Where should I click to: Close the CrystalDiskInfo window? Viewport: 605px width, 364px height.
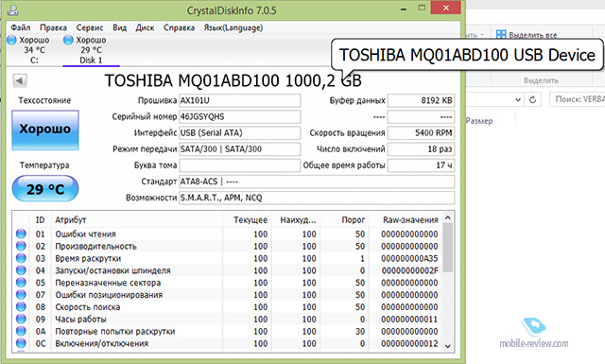(445, 8)
